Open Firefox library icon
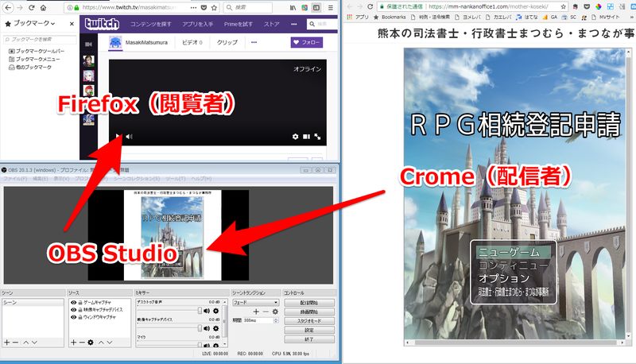 pyautogui.click(x=293, y=8)
